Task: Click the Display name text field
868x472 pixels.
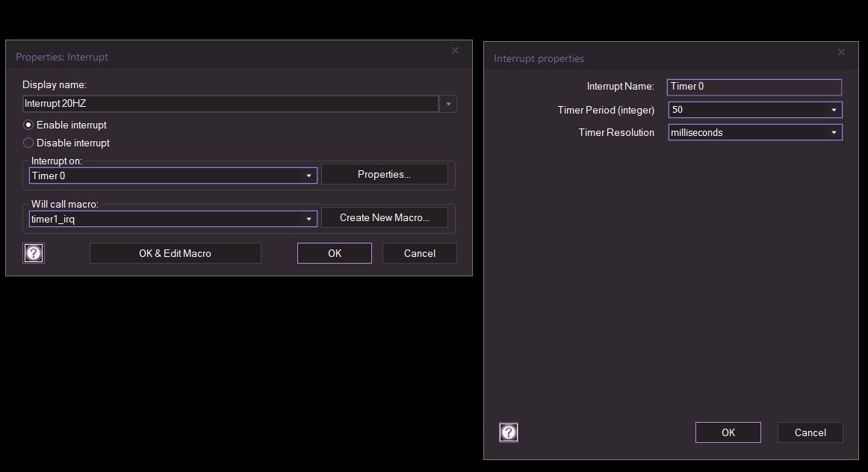Action: pyautogui.click(x=230, y=104)
